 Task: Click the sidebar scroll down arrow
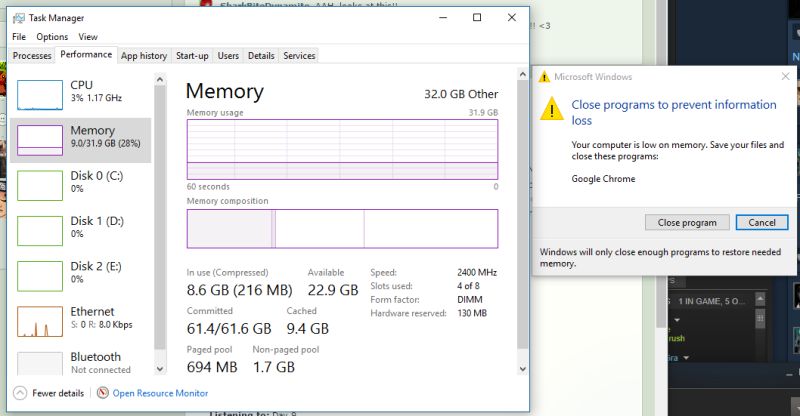(160, 369)
